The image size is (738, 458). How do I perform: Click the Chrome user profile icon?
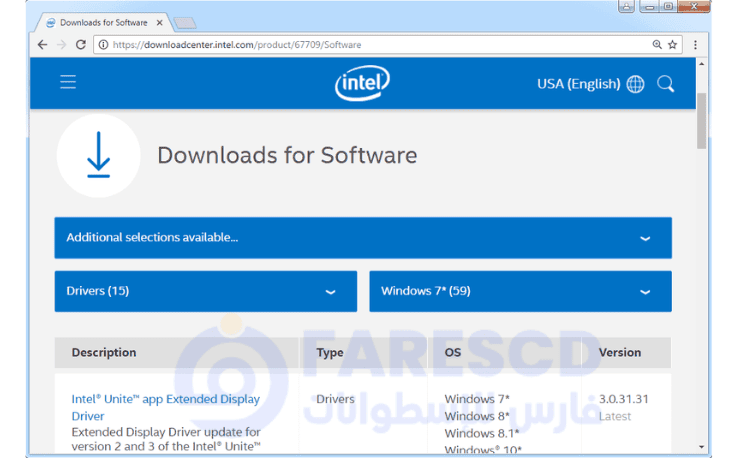[x=626, y=7]
